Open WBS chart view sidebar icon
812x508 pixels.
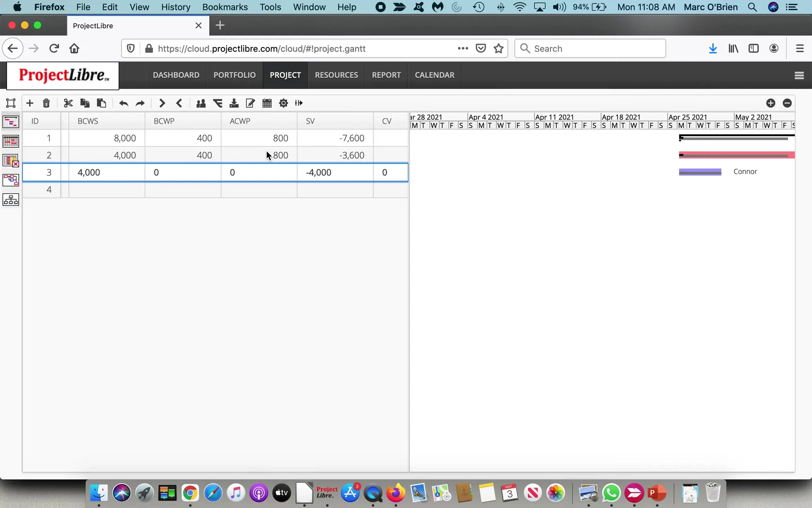pos(11,200)
